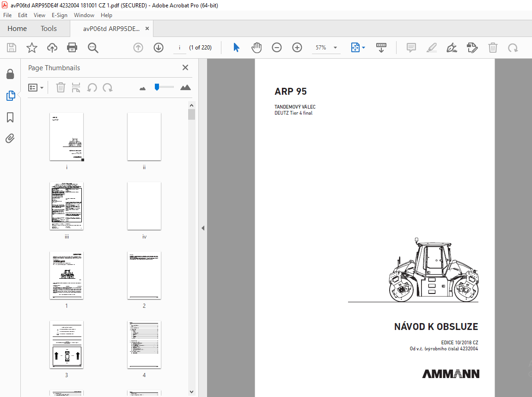Click the EDICE 10/2018 CZ text
This screenshot has width=532, height=397.
coord(459,343)
